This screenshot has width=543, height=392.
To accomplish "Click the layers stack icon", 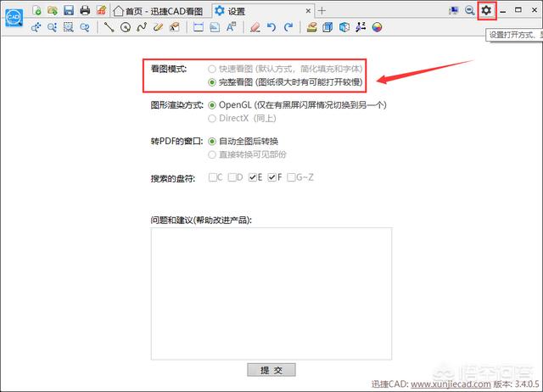I will (311, 27).
